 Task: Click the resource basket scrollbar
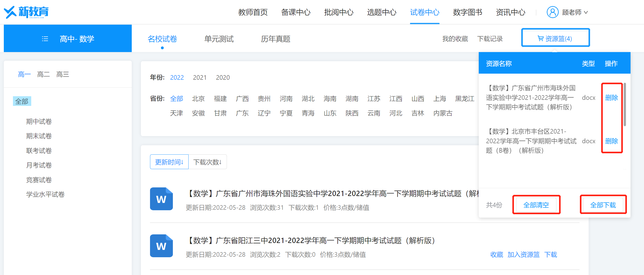point(625,104)
